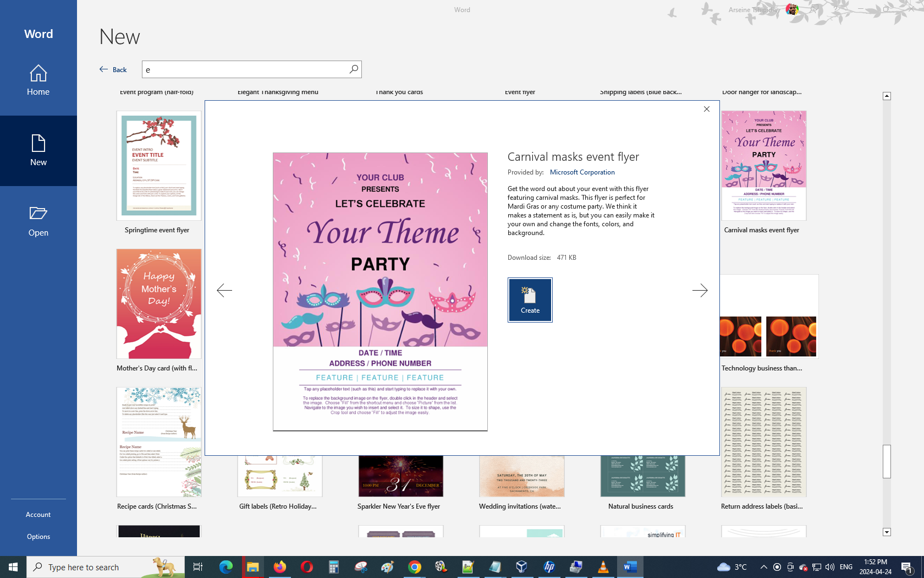Select Mother's Day card thumbnail
This screenshot has height=578, width=924.
pos(159,304)
